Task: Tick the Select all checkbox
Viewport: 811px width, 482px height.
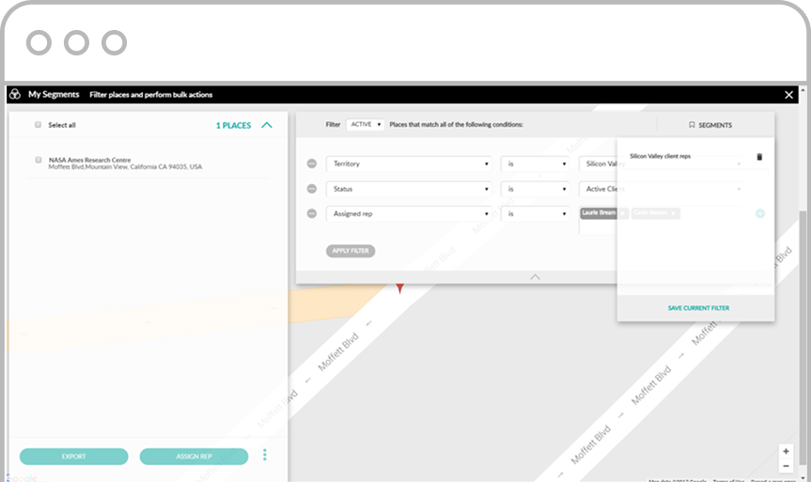Action: click(38, 125)
